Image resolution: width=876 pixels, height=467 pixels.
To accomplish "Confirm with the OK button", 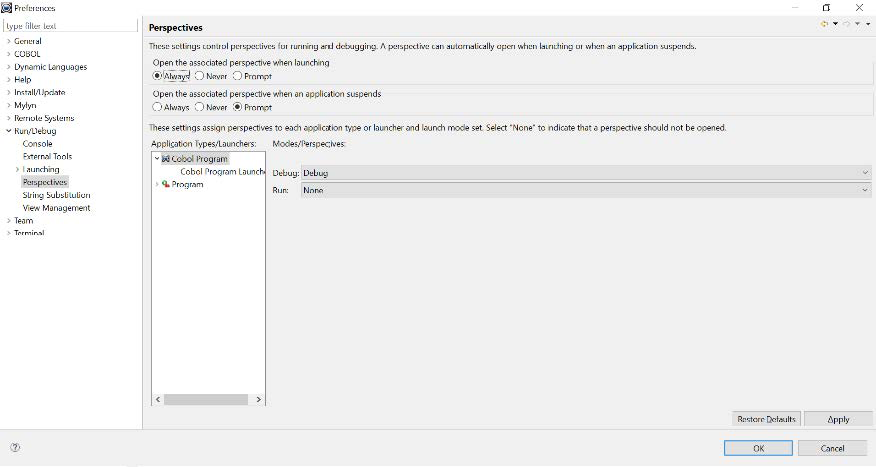I will [x=758, y=448].
